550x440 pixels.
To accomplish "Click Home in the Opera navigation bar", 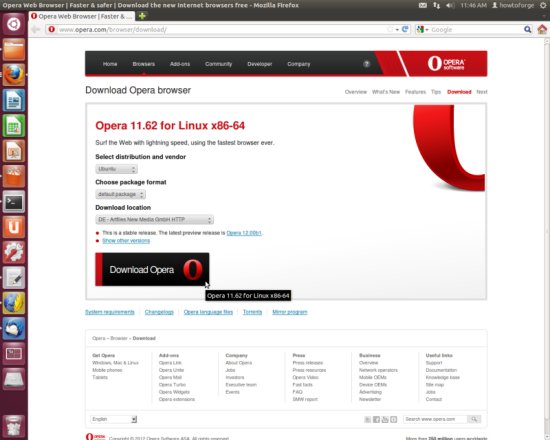I will [110, 64].
